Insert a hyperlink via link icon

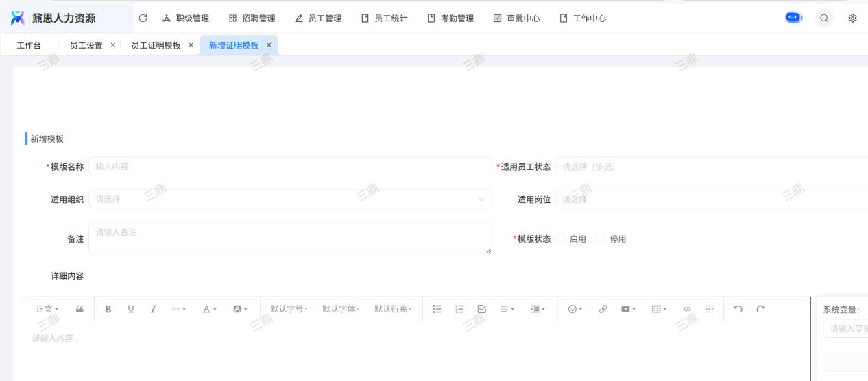coord(603,309)
